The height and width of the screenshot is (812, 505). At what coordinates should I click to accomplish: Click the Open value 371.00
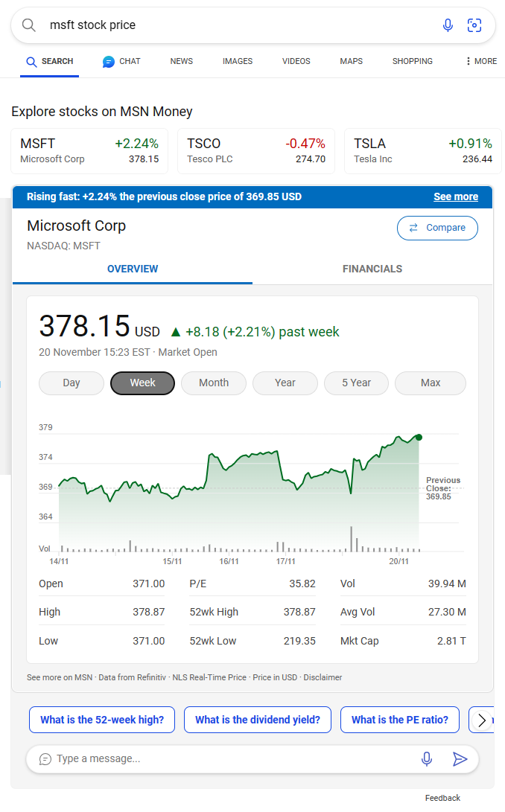click(x=149, y=584)
